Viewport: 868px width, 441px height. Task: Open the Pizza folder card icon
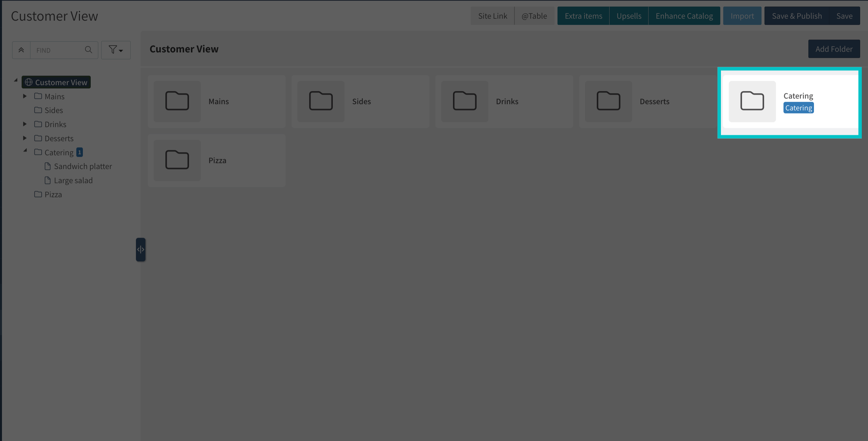(177, 160)
